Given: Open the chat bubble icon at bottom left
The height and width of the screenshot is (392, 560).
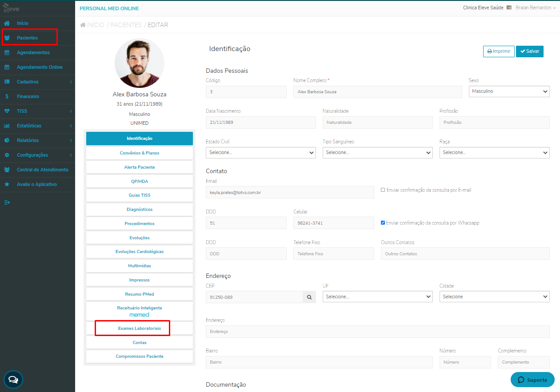Looking at the screenshot, I should [x=13, y=380].
